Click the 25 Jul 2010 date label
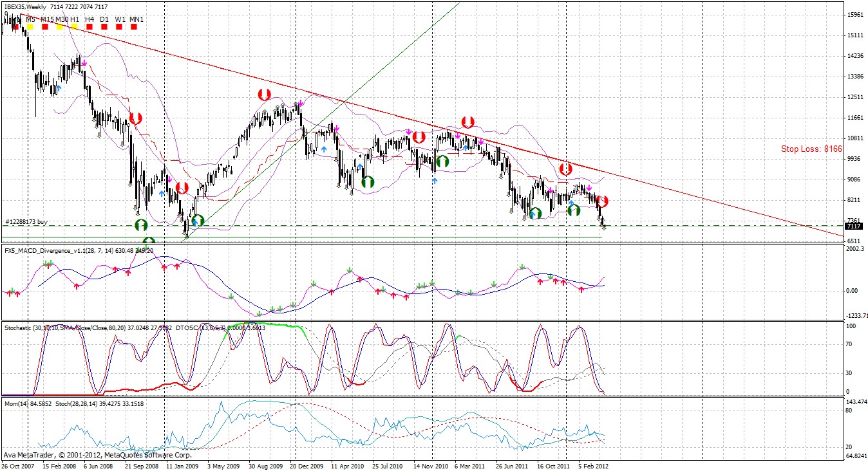This screenshot has width=868, height=471. [388, 465]
